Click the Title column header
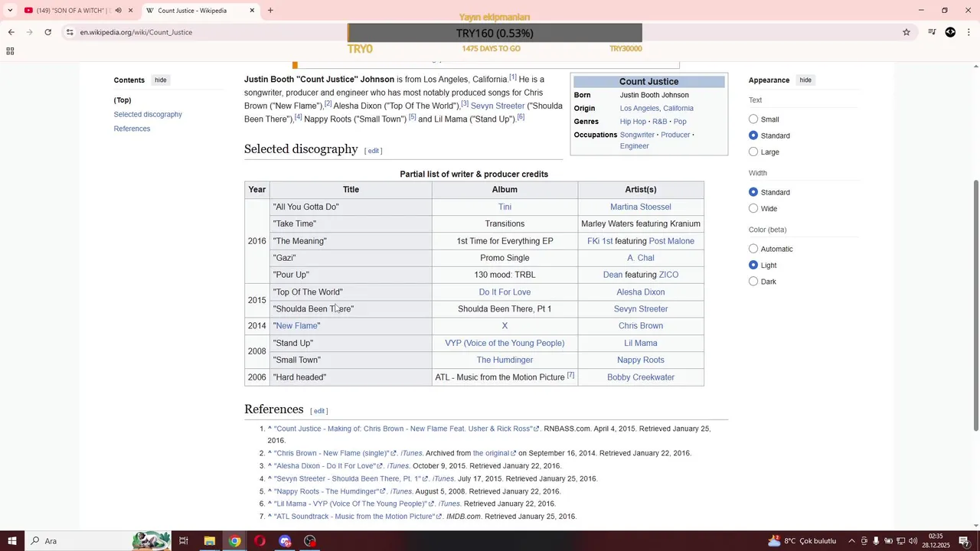The width and height of the screenshot is (980, 551). (351, 190)
